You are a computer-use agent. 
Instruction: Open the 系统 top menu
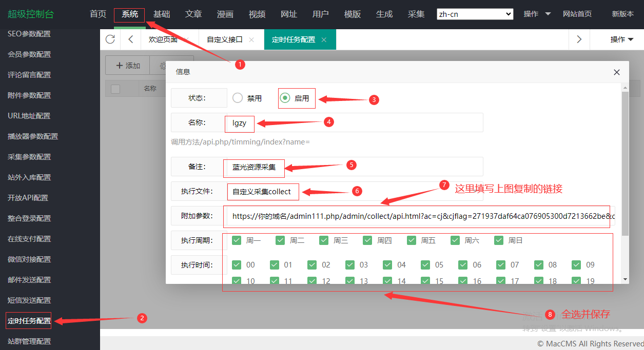(x=129, y=14)
